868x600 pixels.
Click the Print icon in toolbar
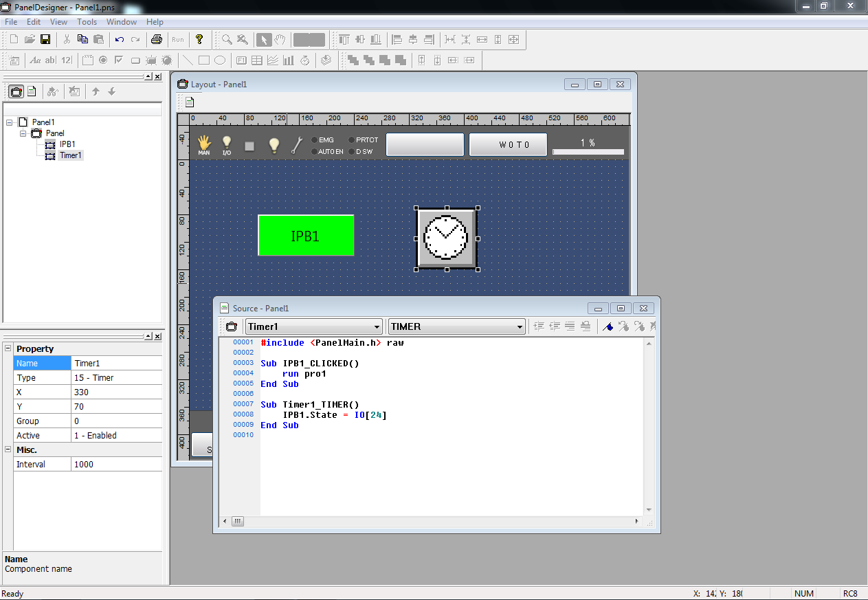pos(157,40)
